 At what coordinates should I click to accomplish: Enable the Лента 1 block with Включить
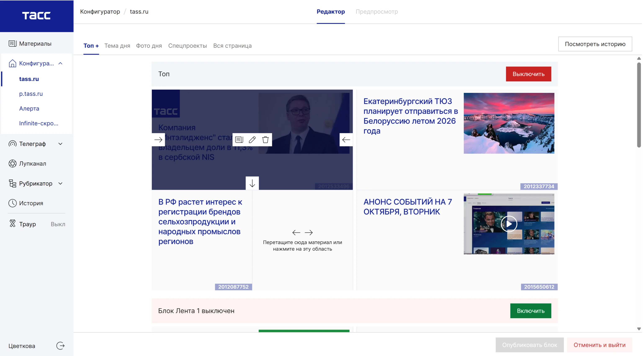point(531,311)
